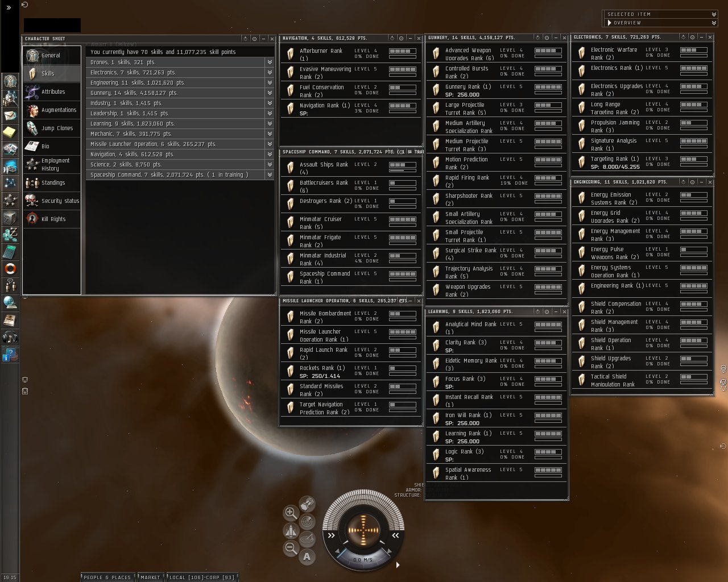Set ship speed on the speed bar
The image size is (728, 582).
coord(363,559)
